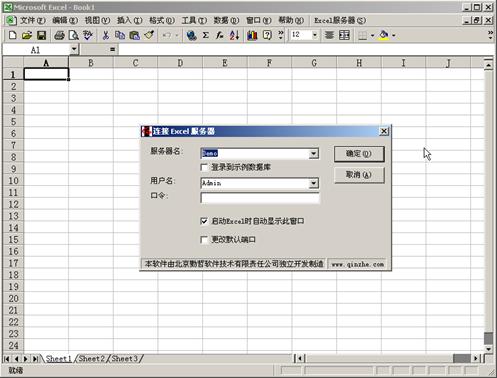Open the font size dropdown

[x=314, y=35]
